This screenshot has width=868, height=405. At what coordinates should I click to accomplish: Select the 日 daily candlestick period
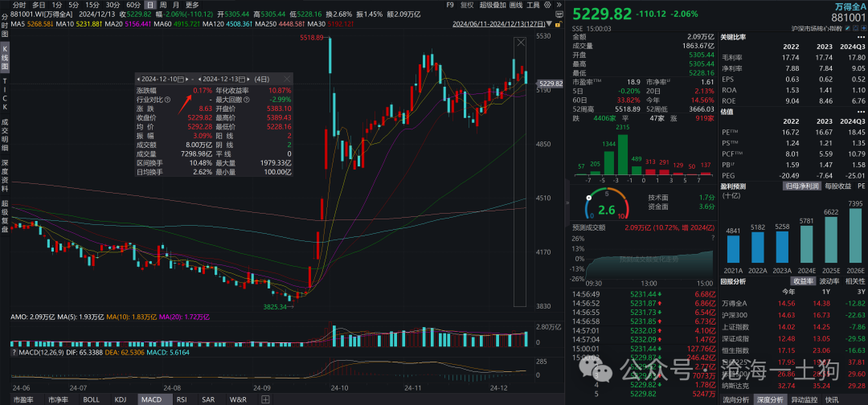(x=150, y=5)
